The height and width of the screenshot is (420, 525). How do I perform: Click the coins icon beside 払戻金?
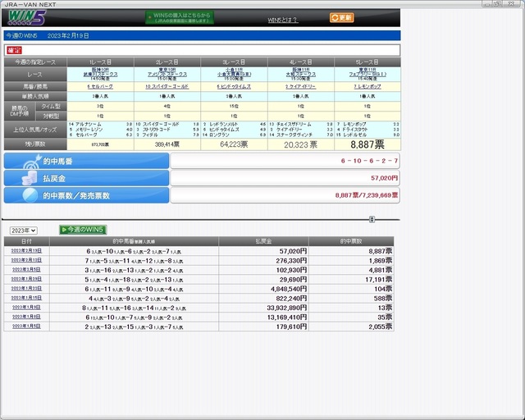[18, 178]
